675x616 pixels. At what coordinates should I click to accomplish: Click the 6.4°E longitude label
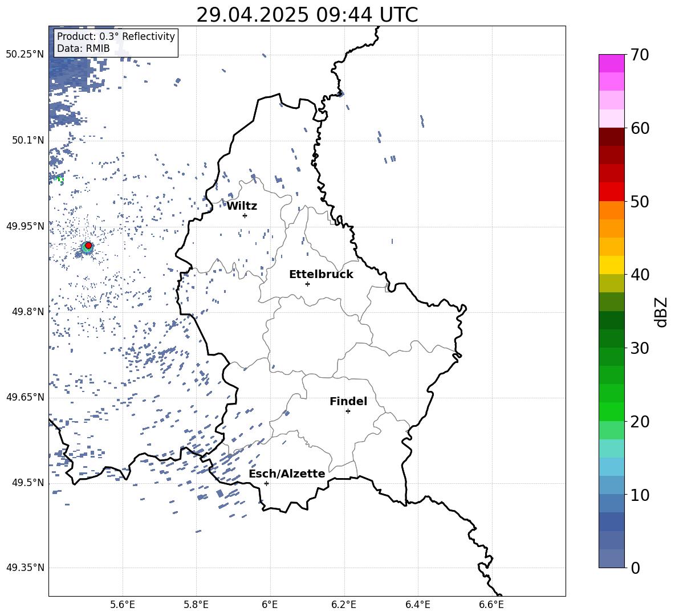point(417,605)
